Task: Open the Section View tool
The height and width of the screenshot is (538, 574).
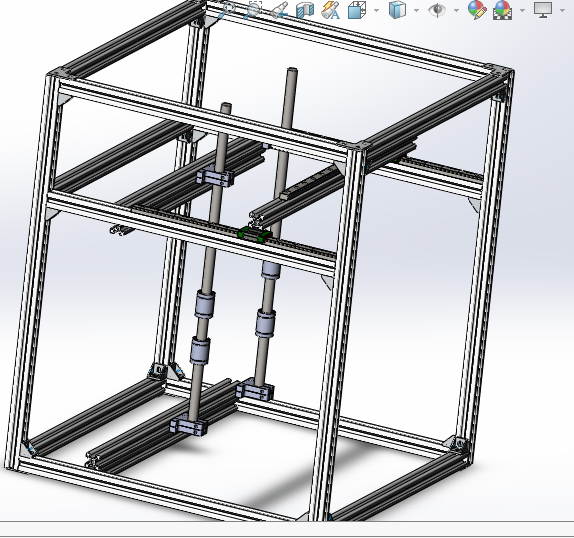Action: click(x=305, y=10)
